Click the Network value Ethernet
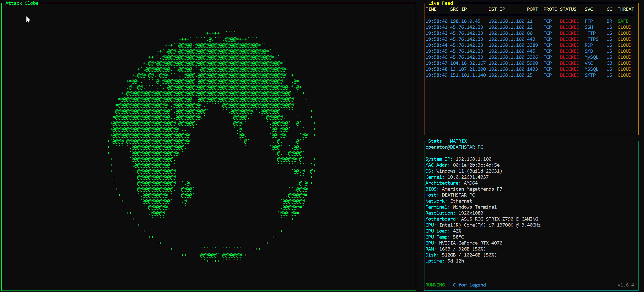Image resolution: width=644 pixels, height=292 pixels. [x=461, y=201]
